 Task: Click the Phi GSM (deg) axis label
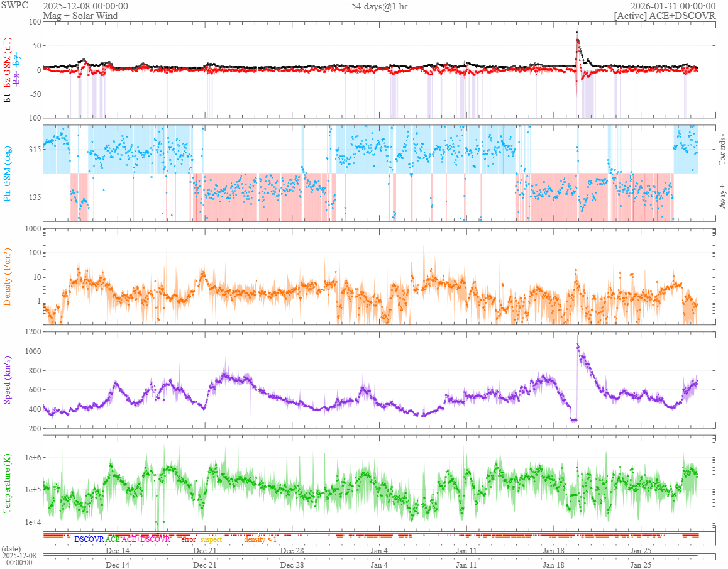tap(8, 173)
